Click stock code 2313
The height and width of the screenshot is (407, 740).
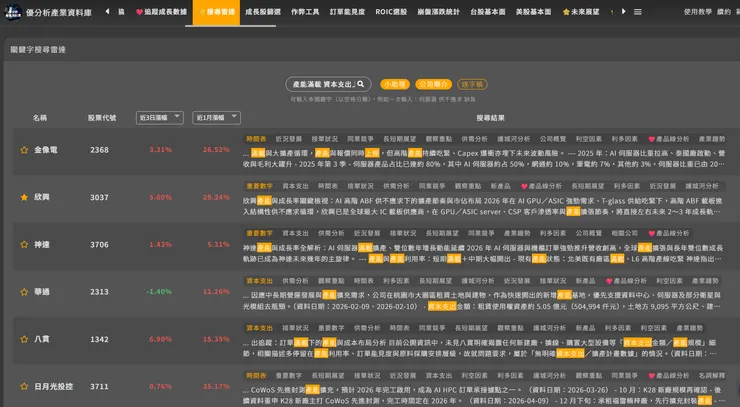tap(99, 292)
